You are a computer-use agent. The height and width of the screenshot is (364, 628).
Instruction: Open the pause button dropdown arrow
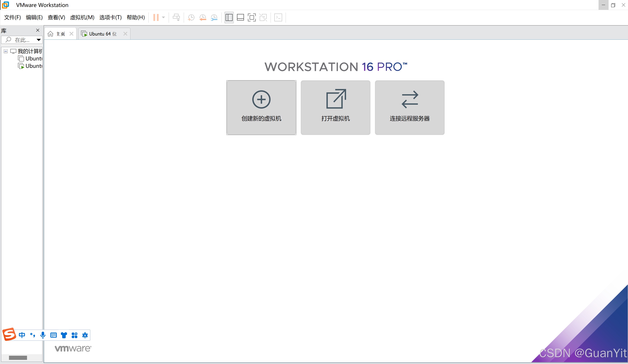click(x=163, y=17)
